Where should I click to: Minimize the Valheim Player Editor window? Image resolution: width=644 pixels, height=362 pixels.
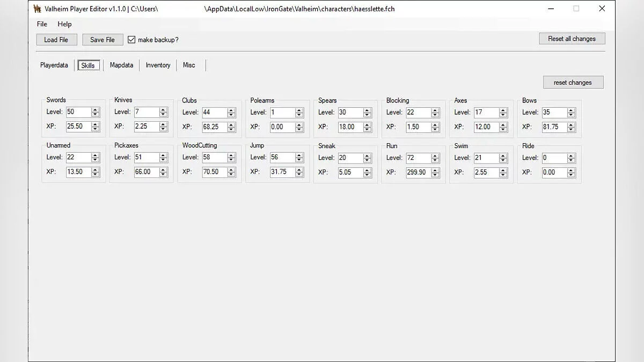click(551, 9)
